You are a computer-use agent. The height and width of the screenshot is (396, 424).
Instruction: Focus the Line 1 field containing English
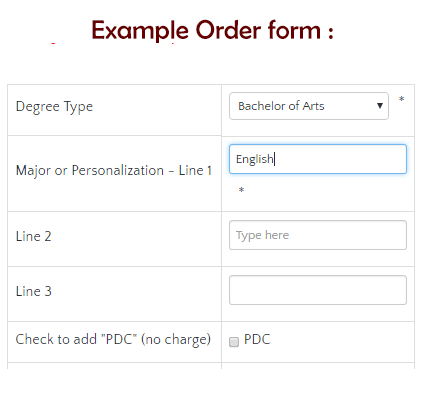tap(318, 159)
